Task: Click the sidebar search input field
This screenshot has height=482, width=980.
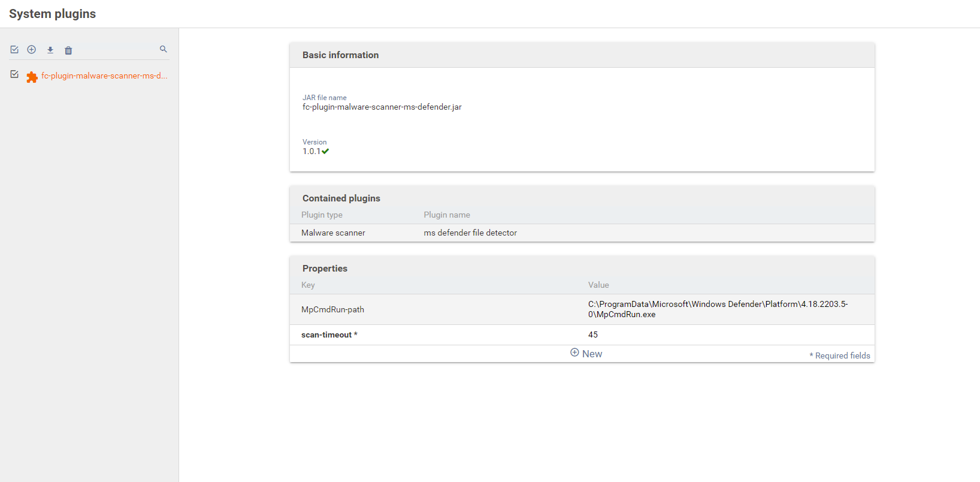Action: coord(114,50)
